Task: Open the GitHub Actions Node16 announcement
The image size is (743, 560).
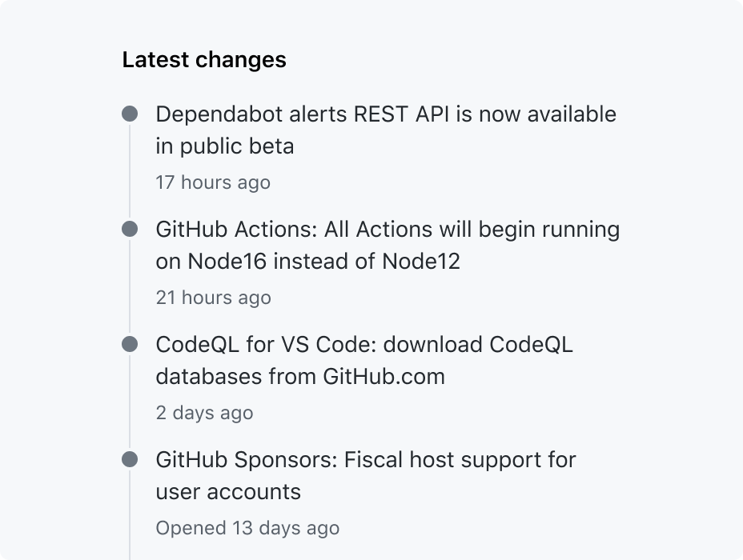Action: pos(388,245)
